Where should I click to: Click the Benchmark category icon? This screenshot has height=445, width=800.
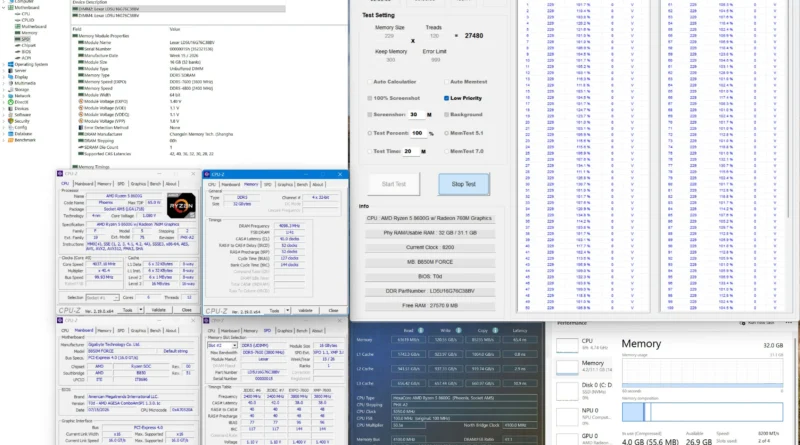(x=10, y=140)
